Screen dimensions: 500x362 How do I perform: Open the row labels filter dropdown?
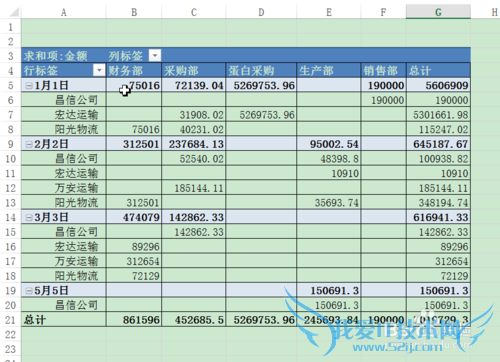point(99,70)
